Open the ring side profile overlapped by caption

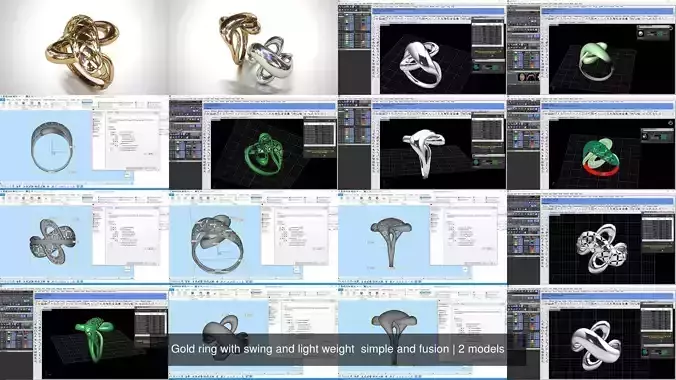(x=422, y=333)
